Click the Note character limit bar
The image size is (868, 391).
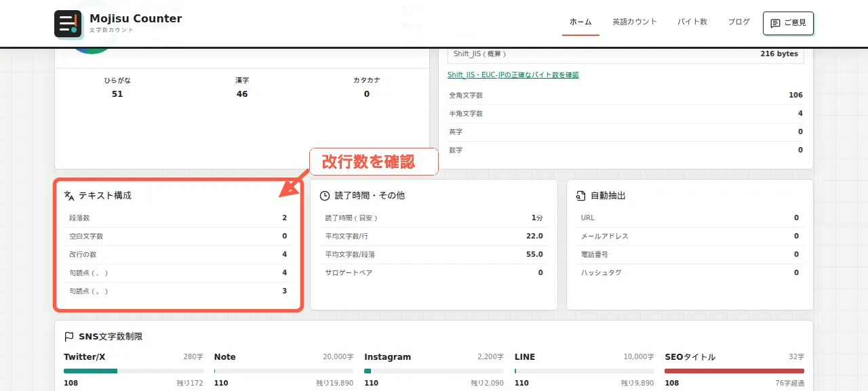pos(284,371)
